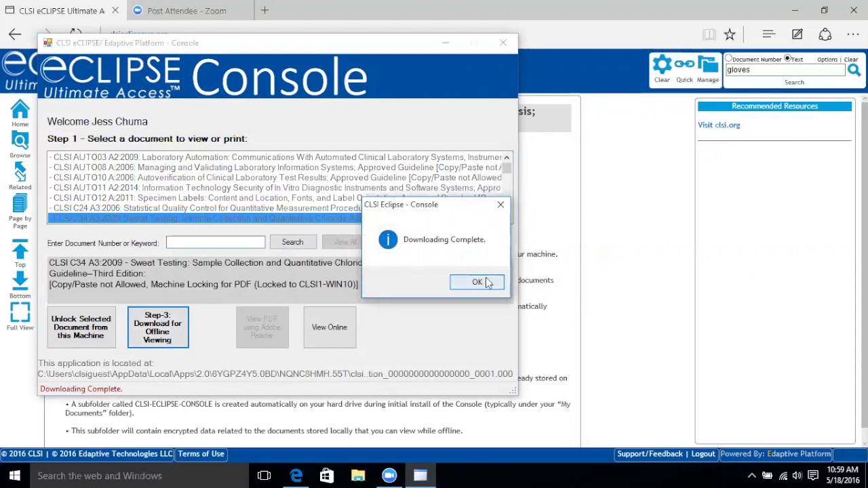Click the taskbar search box
The image size is (868, 488).
click(x=139, y=476)
